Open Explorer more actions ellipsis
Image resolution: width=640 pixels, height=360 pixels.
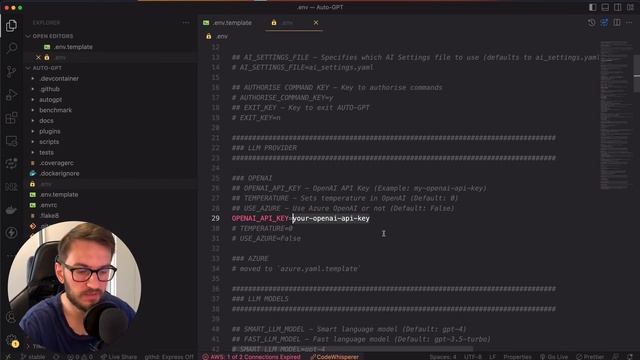click(x=186, y=23)
